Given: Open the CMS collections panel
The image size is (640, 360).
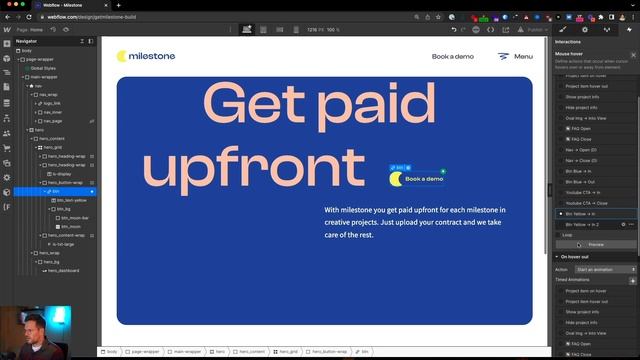Looking at the screenshot, I should [x=7, y=103].
